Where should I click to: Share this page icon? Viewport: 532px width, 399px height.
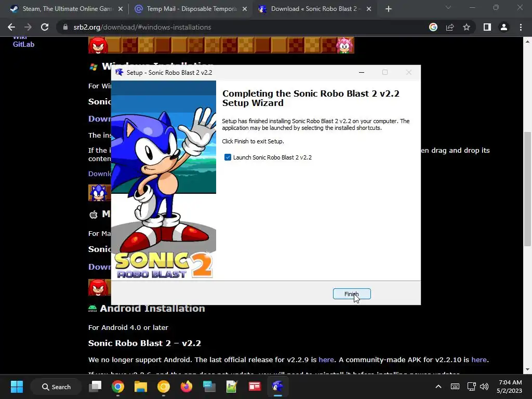(450, 27)
